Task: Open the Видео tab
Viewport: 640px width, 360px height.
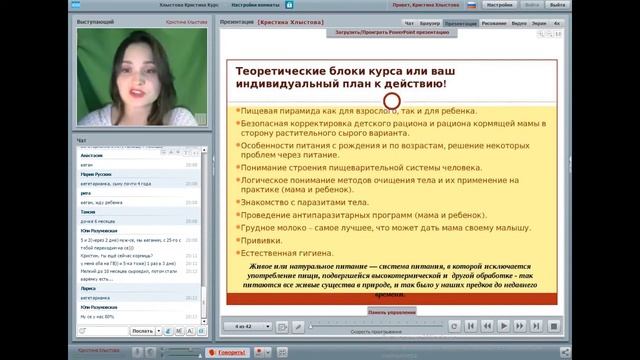Action: pyautogui.click(x=519, y=23)
